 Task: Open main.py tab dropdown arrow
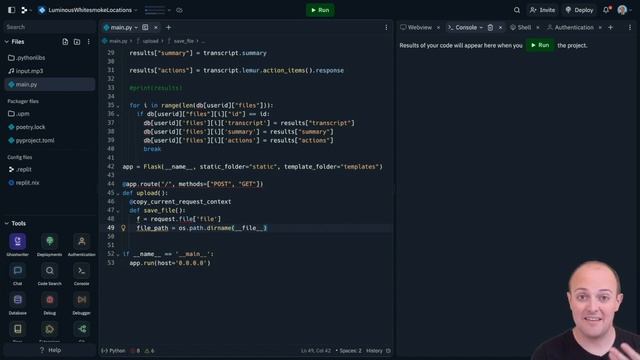tap(136, 27)
